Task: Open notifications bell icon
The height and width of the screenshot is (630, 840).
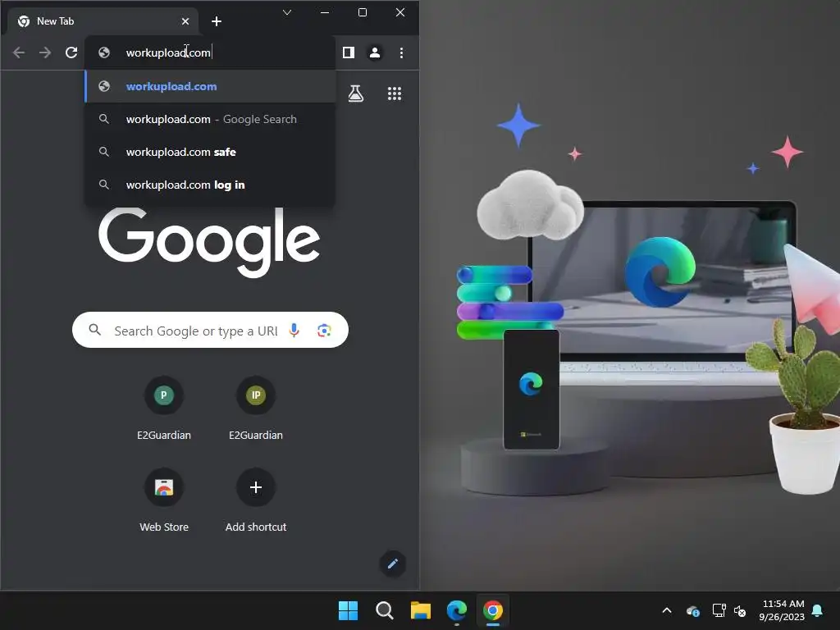Action: pos(818,610)
